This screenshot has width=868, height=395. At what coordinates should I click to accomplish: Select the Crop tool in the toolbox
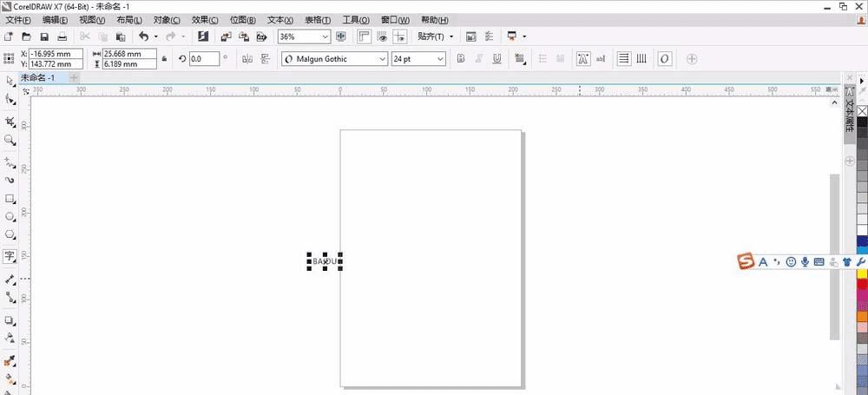pyautogui.click(x=10, y=122)
